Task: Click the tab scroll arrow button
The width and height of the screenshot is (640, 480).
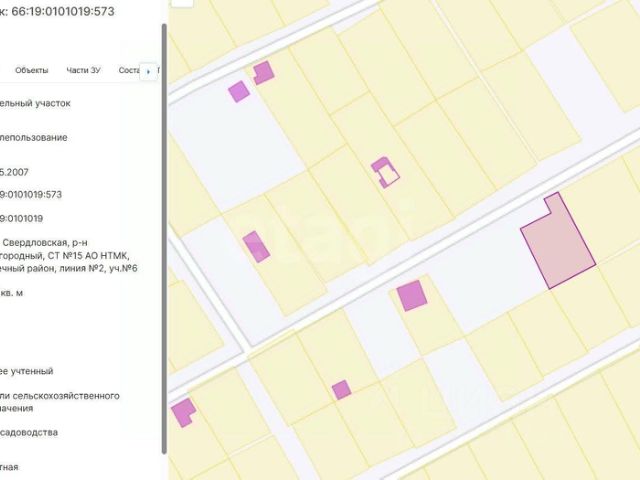Action: (148, 71)
